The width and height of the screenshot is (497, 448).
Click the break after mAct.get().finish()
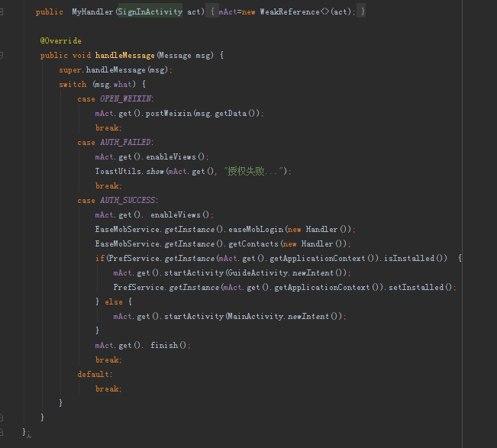108,360
